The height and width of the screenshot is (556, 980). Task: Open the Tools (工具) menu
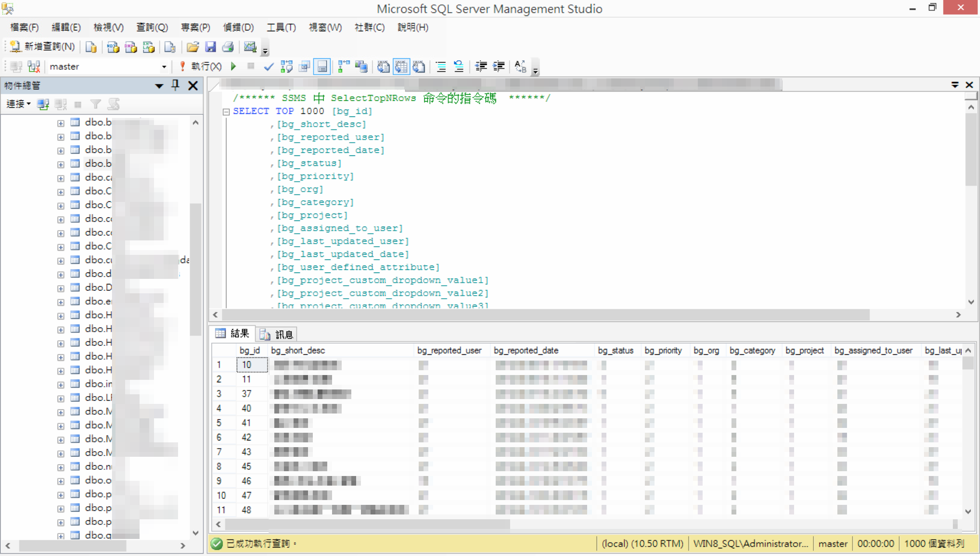point(281,28)
